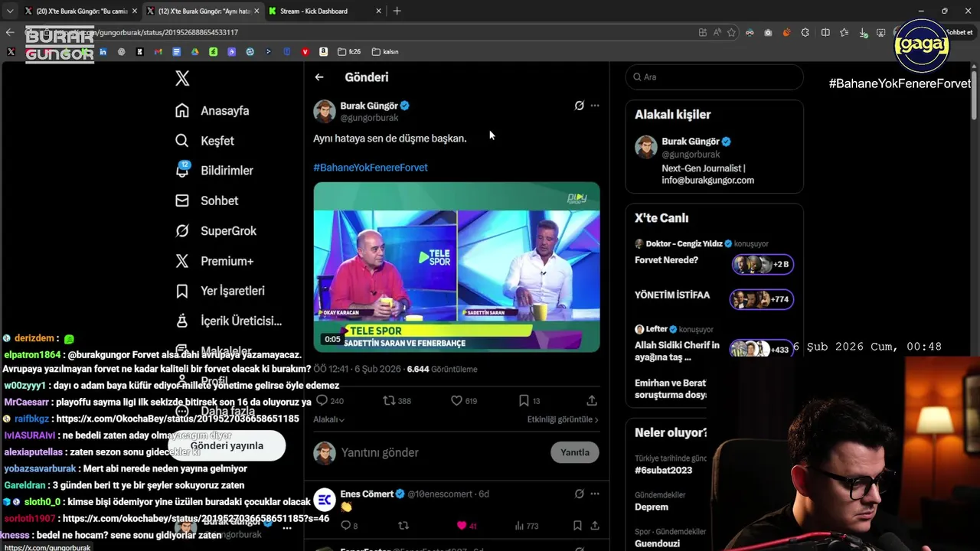
Task: Open Anasayfa in the X sidebar
Action: click(212, 110)
